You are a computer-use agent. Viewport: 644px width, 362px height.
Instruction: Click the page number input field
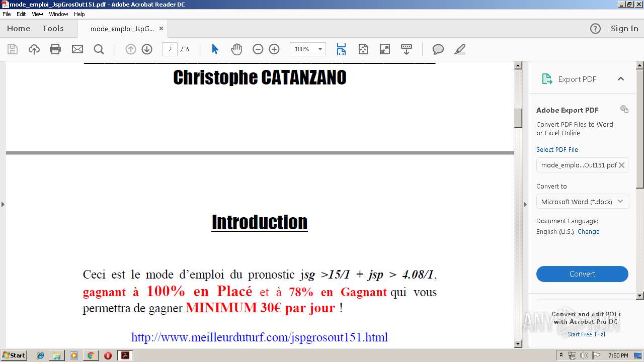[170, 49]
